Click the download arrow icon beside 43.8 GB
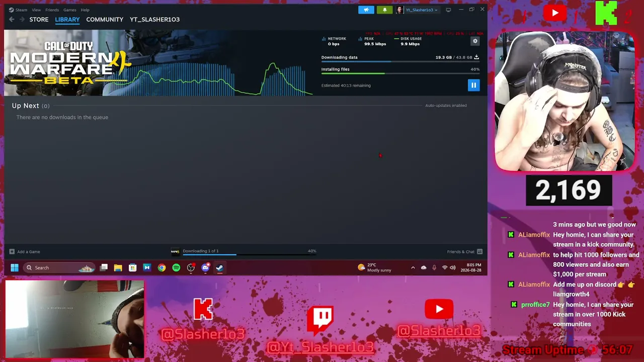The width and height of the screenshot is (644, 362). (x=476, y=57)
